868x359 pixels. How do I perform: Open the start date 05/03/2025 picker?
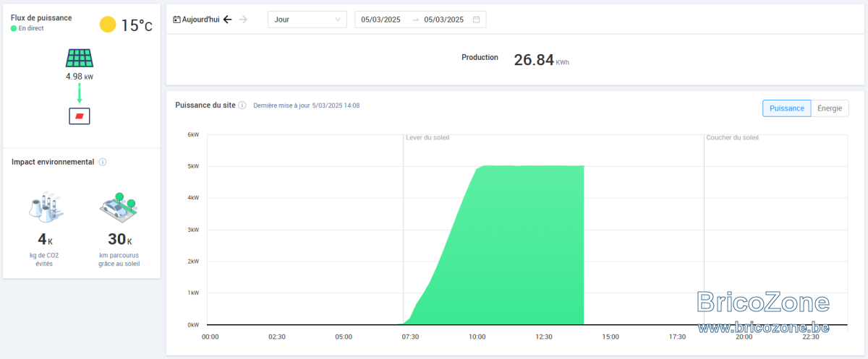click(x=382, y=20)
